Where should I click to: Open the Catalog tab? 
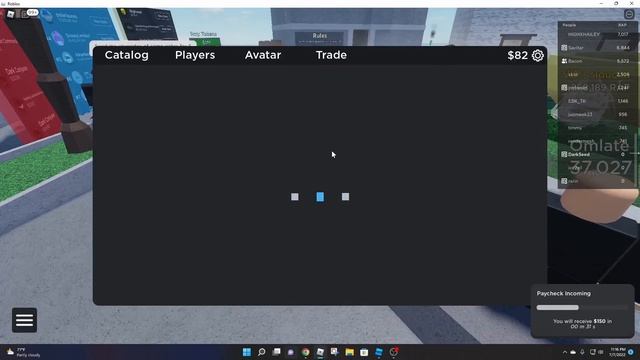(x=127, y=55)
